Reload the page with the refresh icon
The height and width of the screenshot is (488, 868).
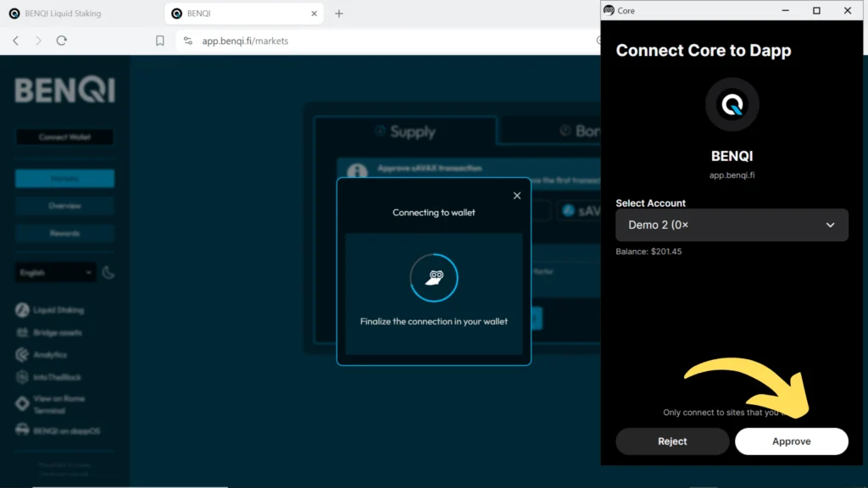62,41
